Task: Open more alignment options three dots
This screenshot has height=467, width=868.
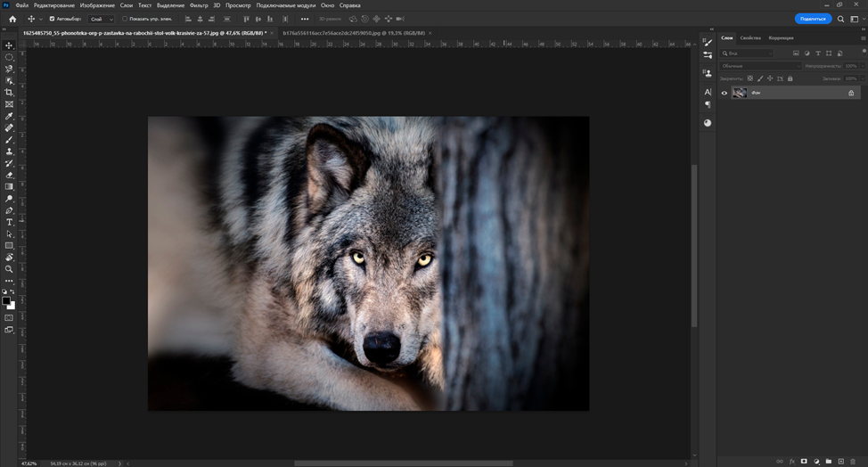Action: [x=305, y=19]
